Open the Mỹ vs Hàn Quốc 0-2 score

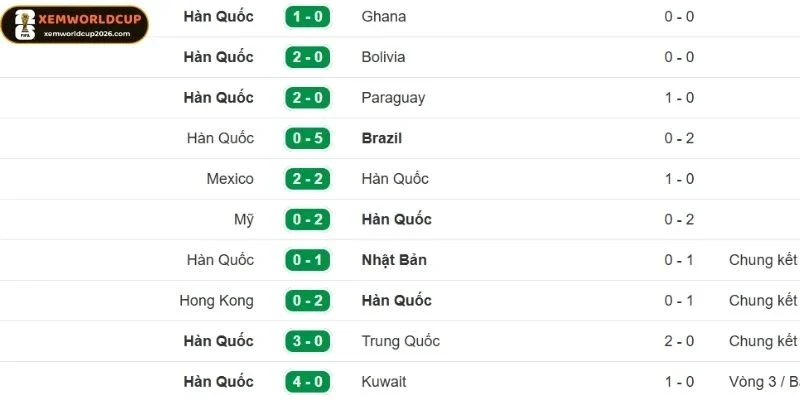click(x=308, y=219)
